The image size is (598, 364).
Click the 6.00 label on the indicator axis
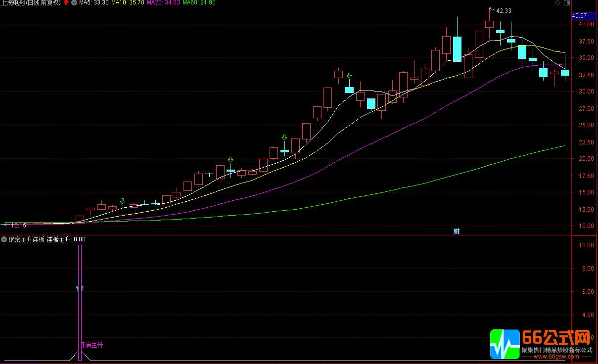point(588,292)
